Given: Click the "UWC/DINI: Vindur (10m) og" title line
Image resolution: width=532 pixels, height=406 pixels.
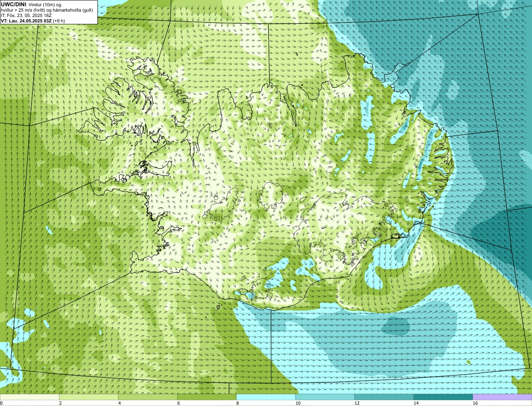Looking at the screenshot, I should click(31, 4).
